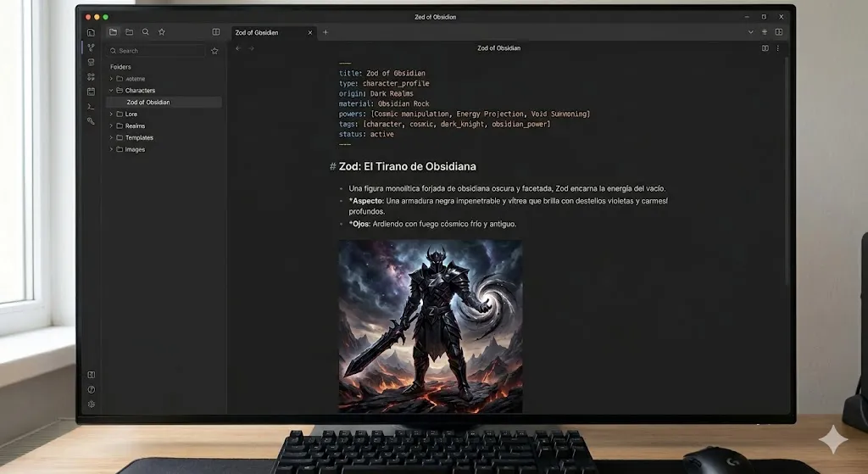This screenshot has width=868, height=474.
Task: Select the Lore folder label
Action: click(131, 114)
